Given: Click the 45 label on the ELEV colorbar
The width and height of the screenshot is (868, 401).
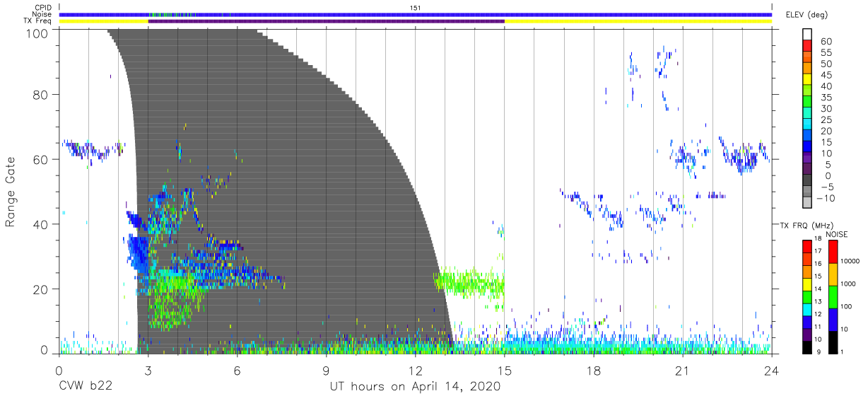Looking at the screenshot, I should [826, 76].
